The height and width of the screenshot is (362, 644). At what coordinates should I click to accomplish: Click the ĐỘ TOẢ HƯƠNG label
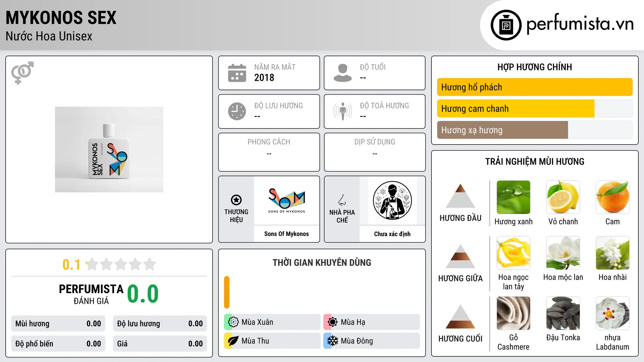pos(385,106)
